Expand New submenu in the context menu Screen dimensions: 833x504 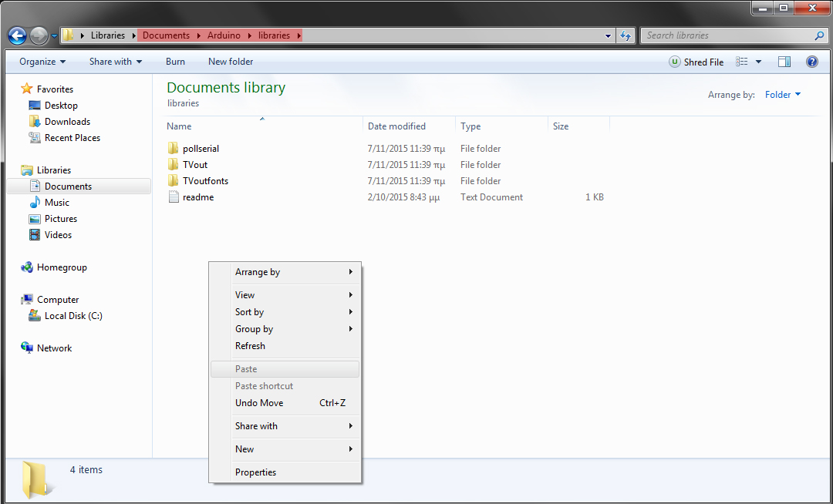(285, 449)
